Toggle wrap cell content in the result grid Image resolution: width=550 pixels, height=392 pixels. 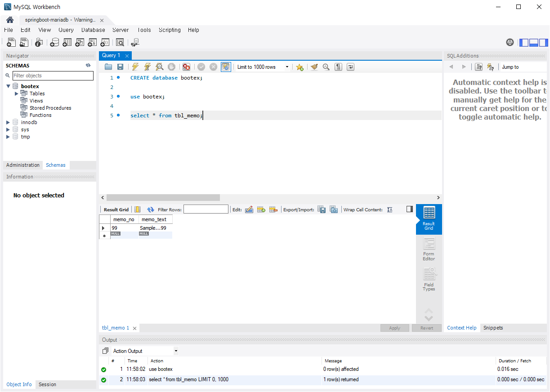tap(390, 209)
